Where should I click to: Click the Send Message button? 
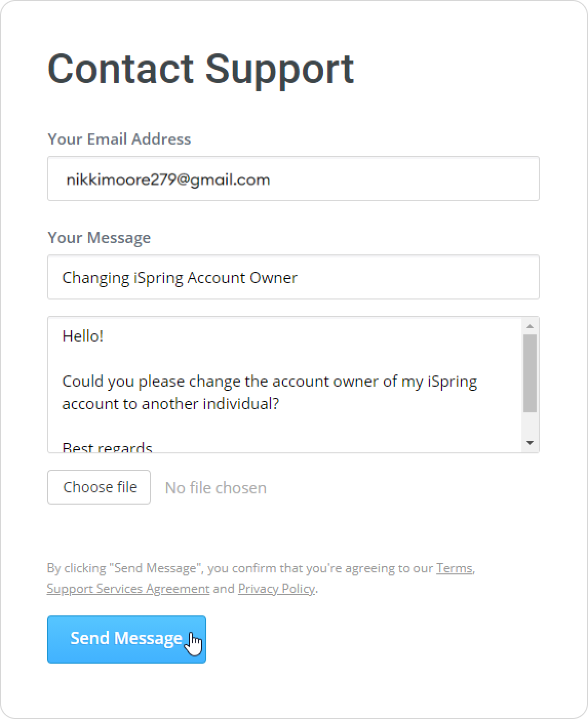click(126, 639)
